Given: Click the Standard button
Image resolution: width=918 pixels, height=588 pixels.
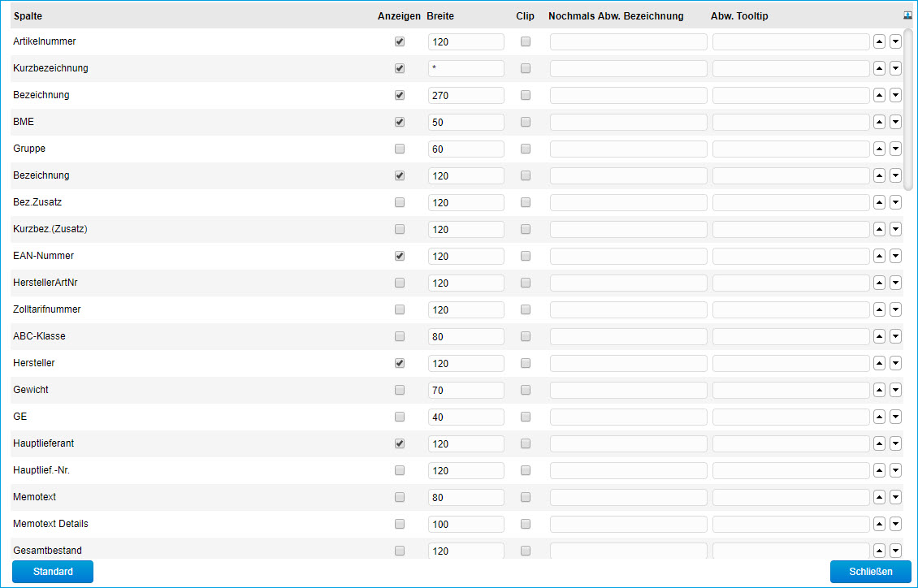Looking at the screenshot, I should click(x=52, y=572).
